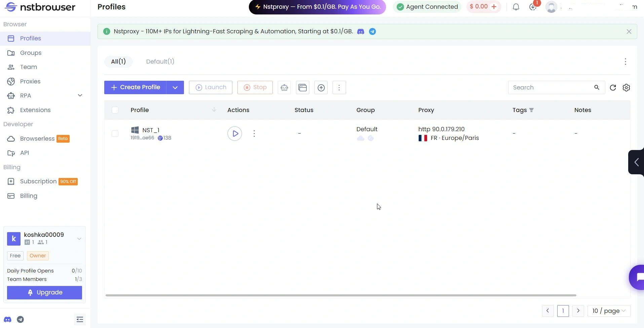Click the refresh icon beside the search box
Image resolution: width=644 pixels, height=328 pixels.
click(x=612, y=87)
